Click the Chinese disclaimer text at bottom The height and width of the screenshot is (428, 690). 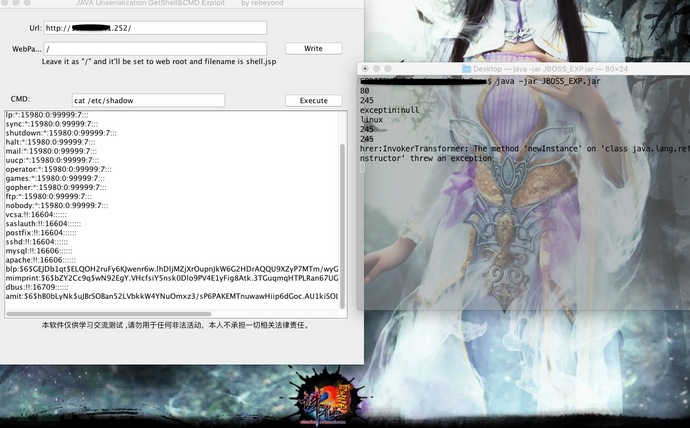[x=176, y=326]
